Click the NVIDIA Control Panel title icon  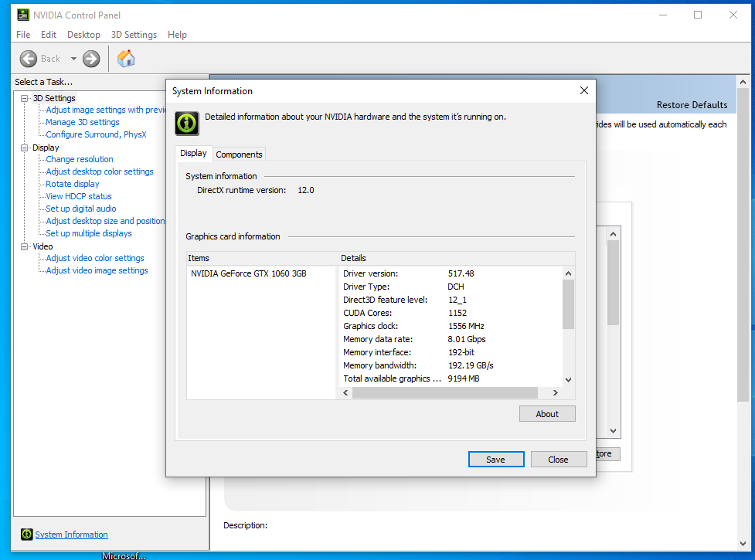(x=22, y=15)
